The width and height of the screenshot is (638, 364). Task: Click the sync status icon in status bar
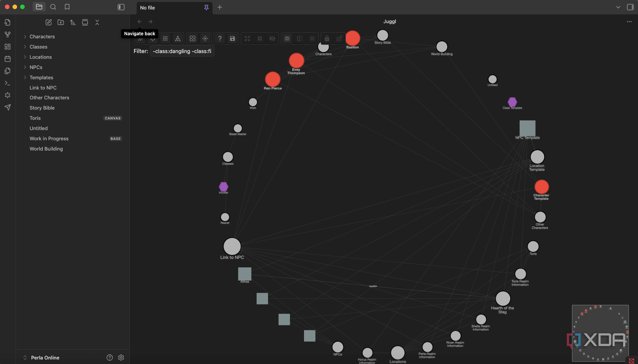pyautogui.click(x=632, y=361)
